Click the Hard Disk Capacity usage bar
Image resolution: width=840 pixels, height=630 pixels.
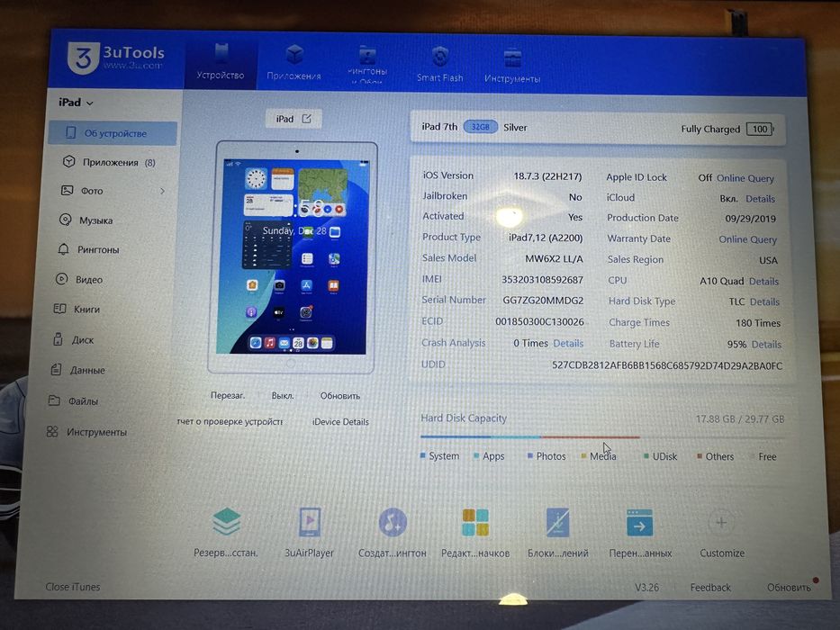pos(602,437)
